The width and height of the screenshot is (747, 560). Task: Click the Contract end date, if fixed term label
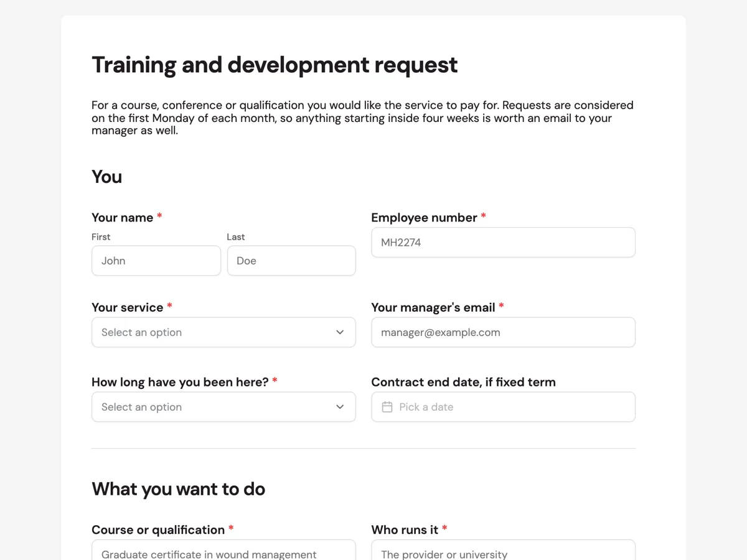pos(464,382)
